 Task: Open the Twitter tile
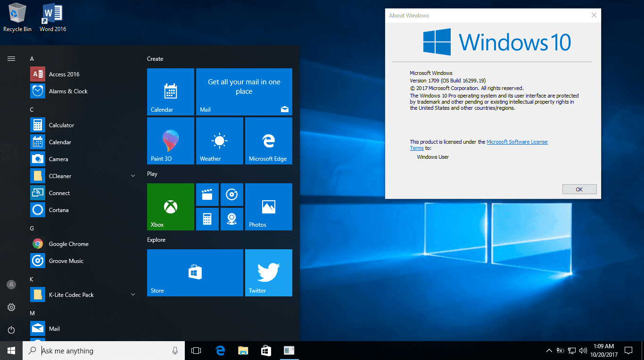point(269,273)
